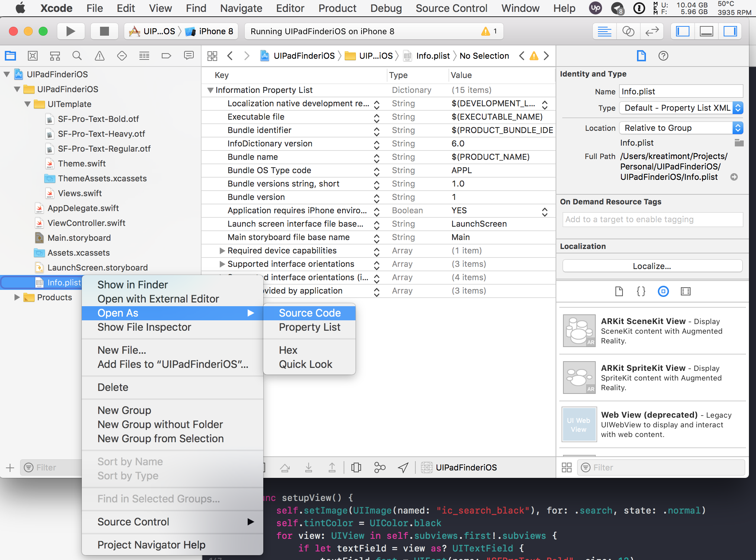Select Theme.swift file

click(81, 164)
